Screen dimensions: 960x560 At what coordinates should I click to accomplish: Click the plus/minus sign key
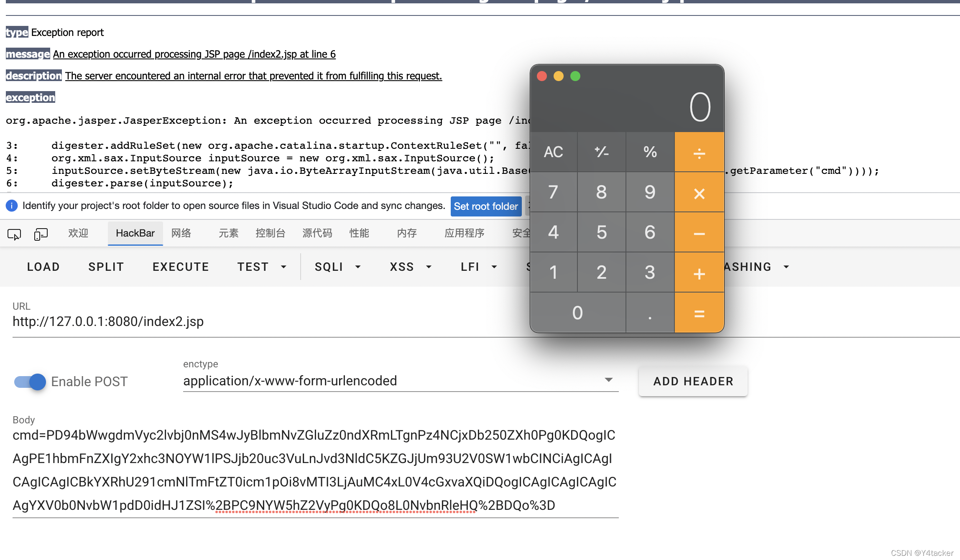(x=601, y=152)
